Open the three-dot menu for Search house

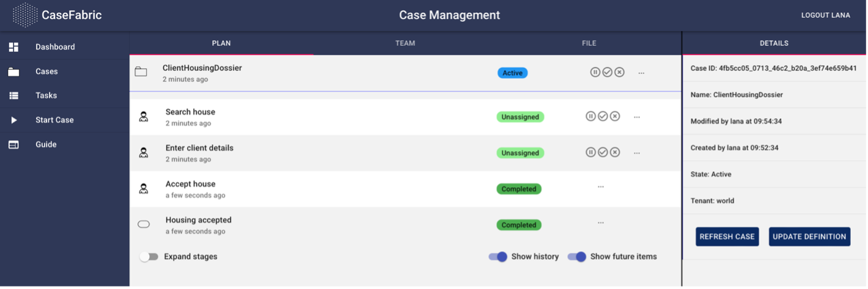[637, 117]
